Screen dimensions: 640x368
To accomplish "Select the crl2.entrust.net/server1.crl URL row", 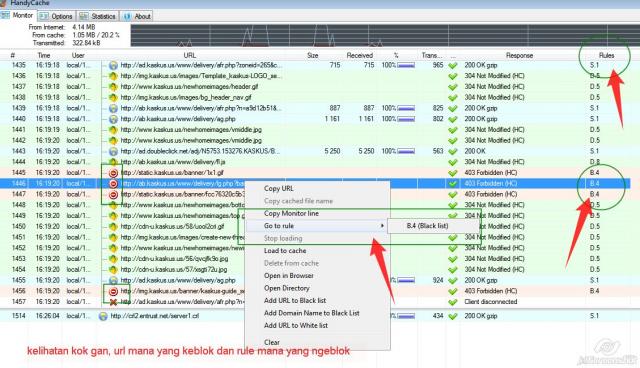I will [155, 316].
